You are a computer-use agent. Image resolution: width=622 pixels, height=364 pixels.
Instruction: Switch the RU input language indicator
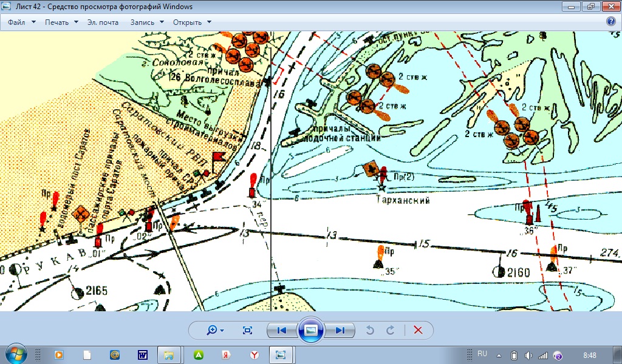point(482,354)
